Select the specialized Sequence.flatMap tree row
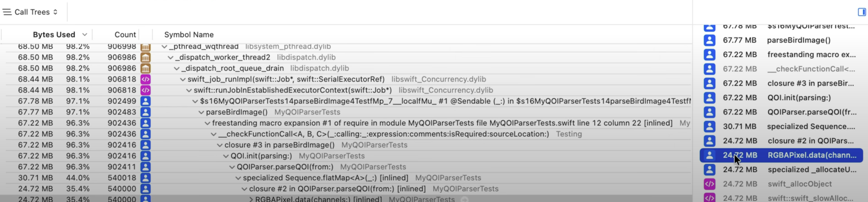 345,178
